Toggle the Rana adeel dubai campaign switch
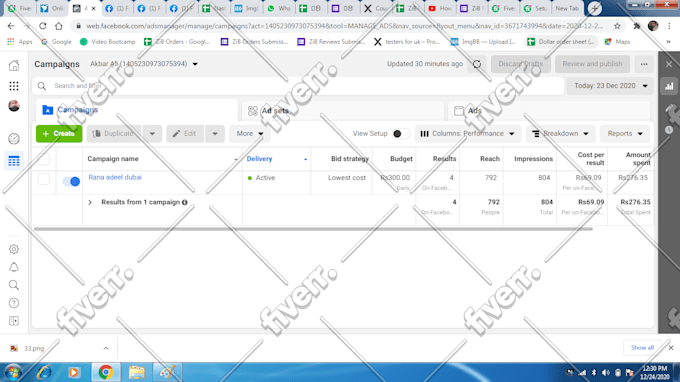The width and height of the screenshot is (680, 382). (x=71, y=181)
